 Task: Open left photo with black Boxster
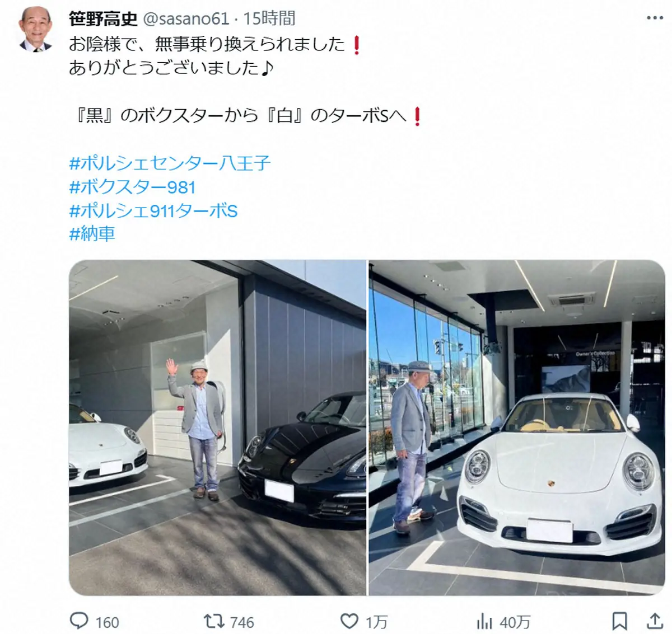pos(217,428)
